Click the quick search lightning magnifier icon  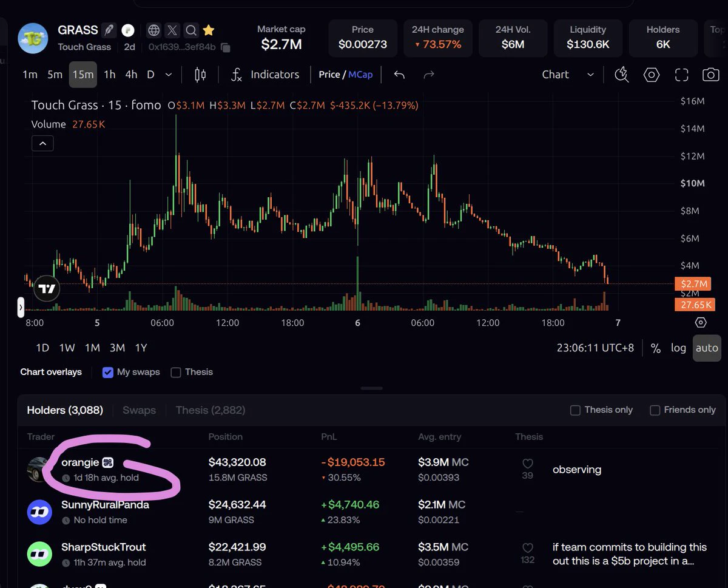622,75
